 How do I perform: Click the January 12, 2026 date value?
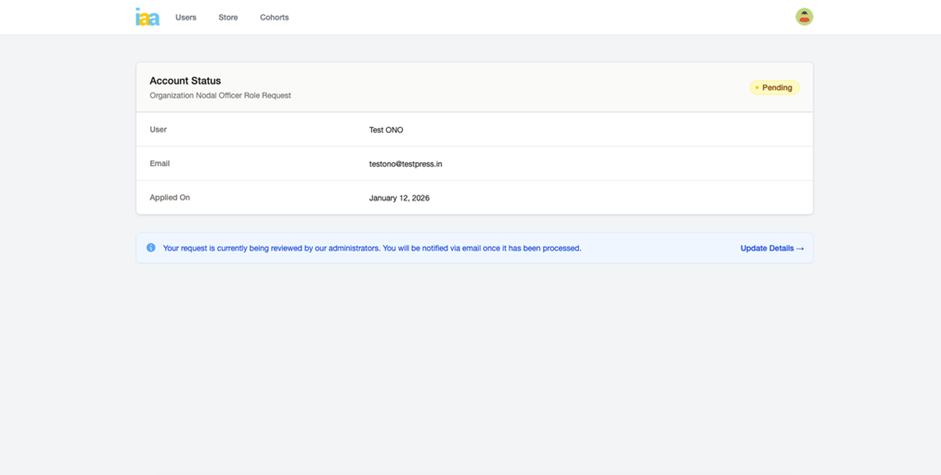click(399, 198)
